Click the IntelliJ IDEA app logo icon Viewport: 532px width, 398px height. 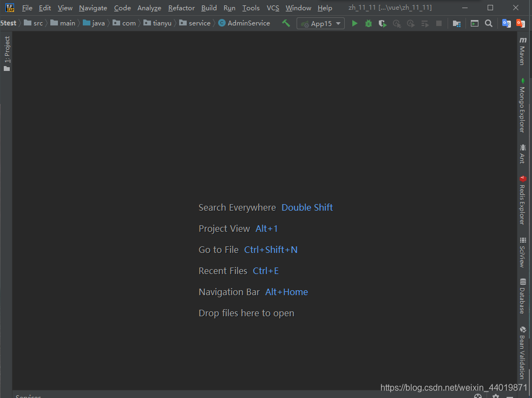pyautogui.click(x=10, y=8)
